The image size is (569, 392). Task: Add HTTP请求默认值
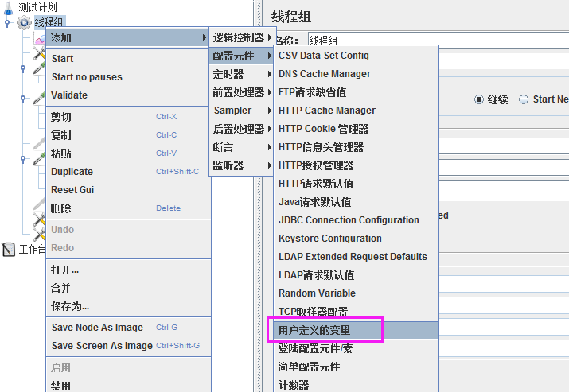point(356,184)
